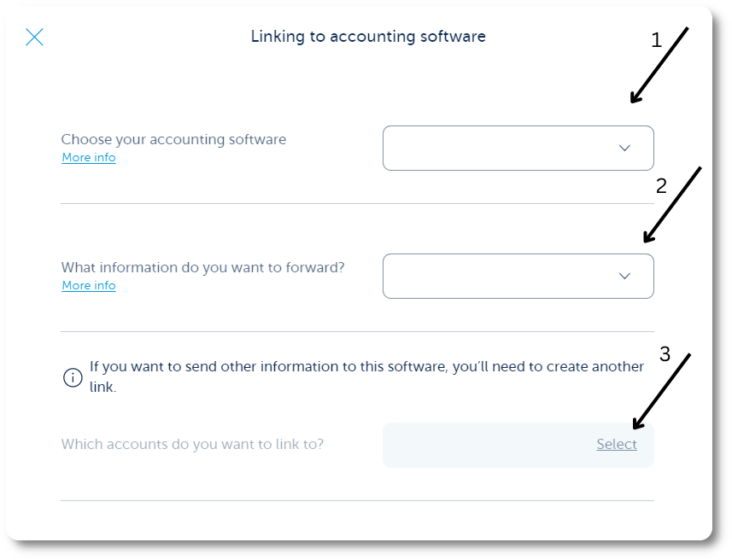Open More info under What information to forward

(x=89, y=286)
